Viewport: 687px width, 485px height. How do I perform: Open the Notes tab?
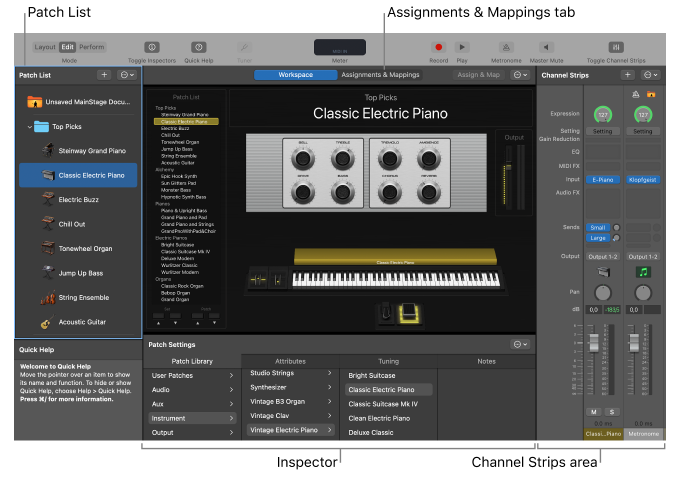(486, 361)
